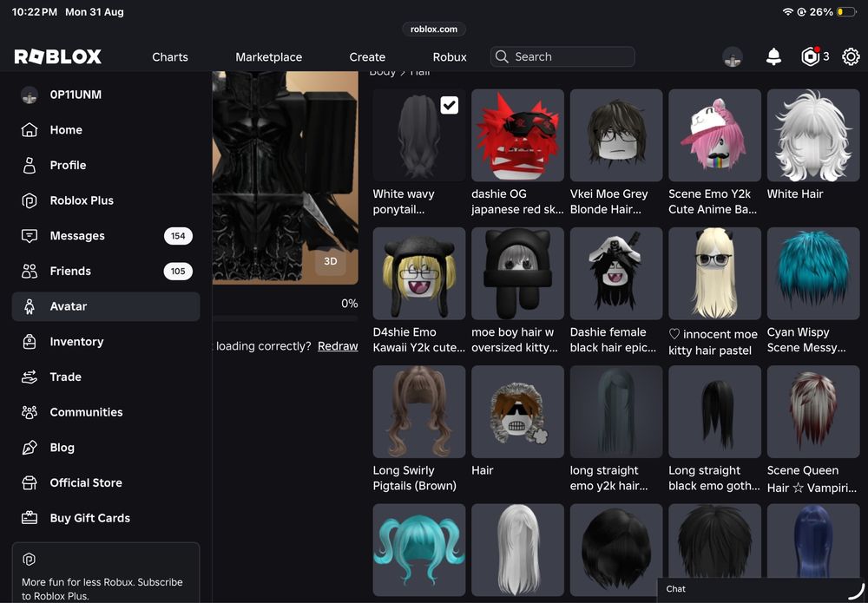Viewport: 868px width, 603px height.
Task: Click the Official Store shop icon
Action: 30,483
